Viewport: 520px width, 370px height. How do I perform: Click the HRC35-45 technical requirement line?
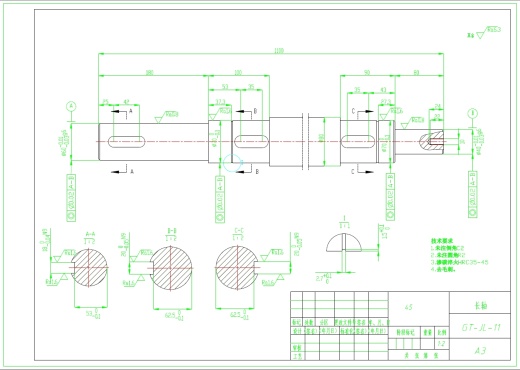[460, 262]
